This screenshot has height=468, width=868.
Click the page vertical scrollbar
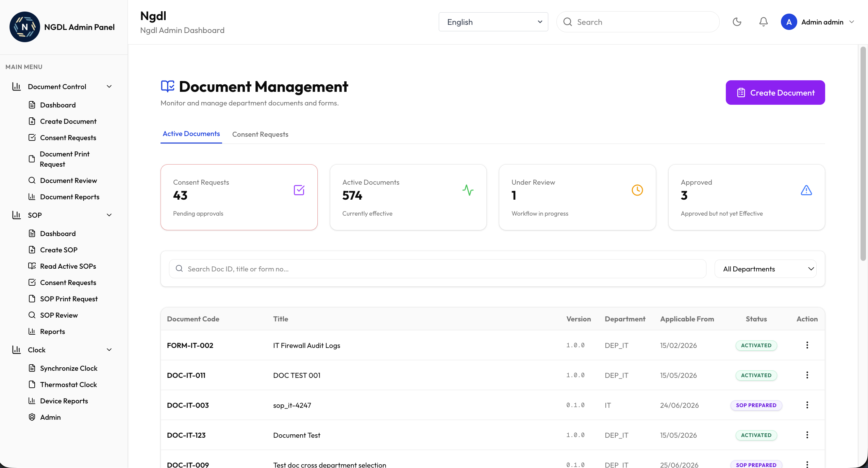(x=863, y=154)
